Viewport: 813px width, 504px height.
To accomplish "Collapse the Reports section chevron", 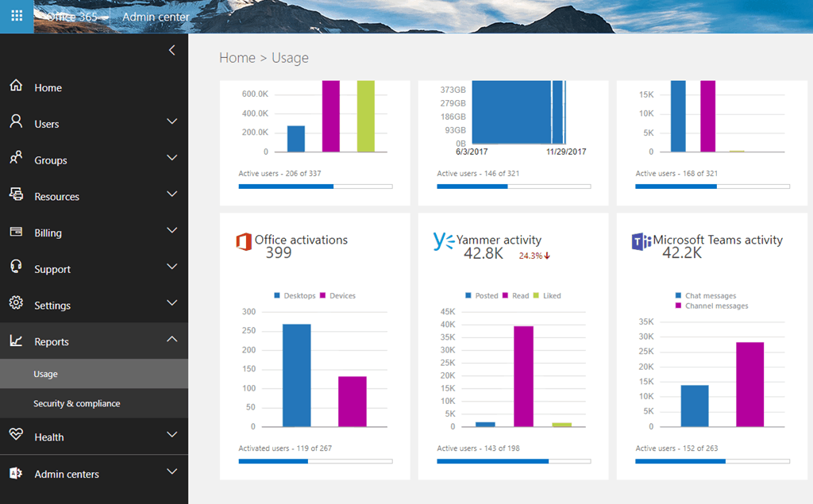I will [x=171, y=340].
